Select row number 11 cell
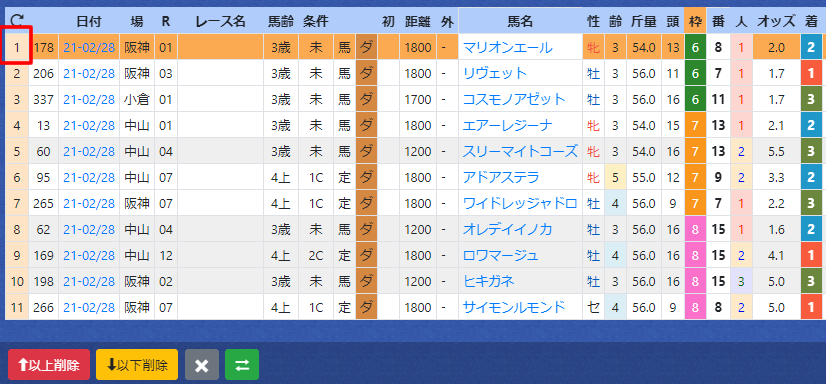 (x=17, y=307)
